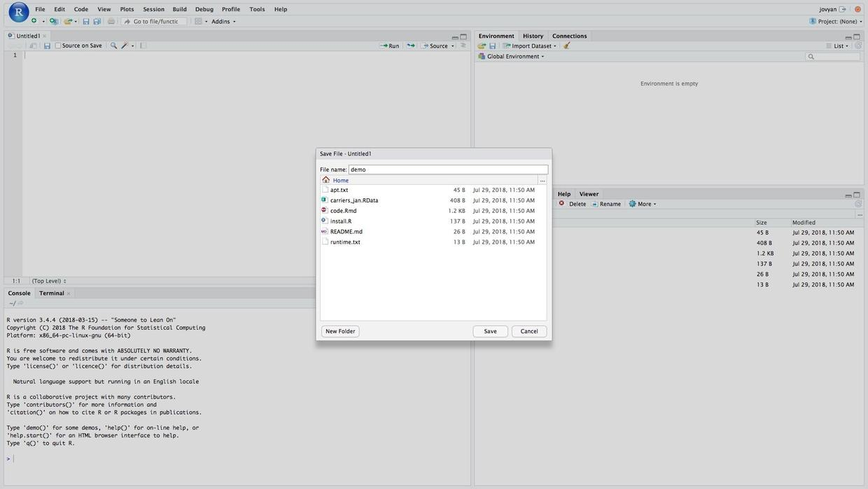
Task: Click the print icon in the main toolbar
Action: [x=111, y=22]
